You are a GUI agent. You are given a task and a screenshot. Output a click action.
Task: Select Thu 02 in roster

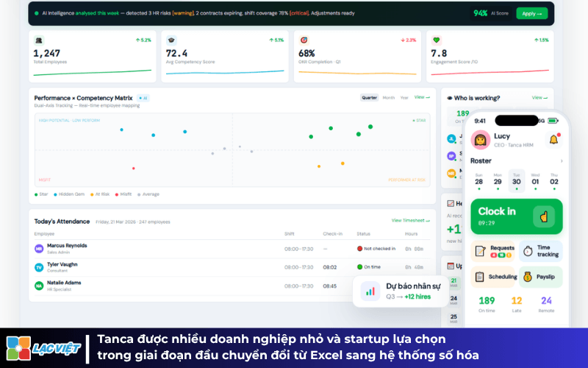coord(554,181)
